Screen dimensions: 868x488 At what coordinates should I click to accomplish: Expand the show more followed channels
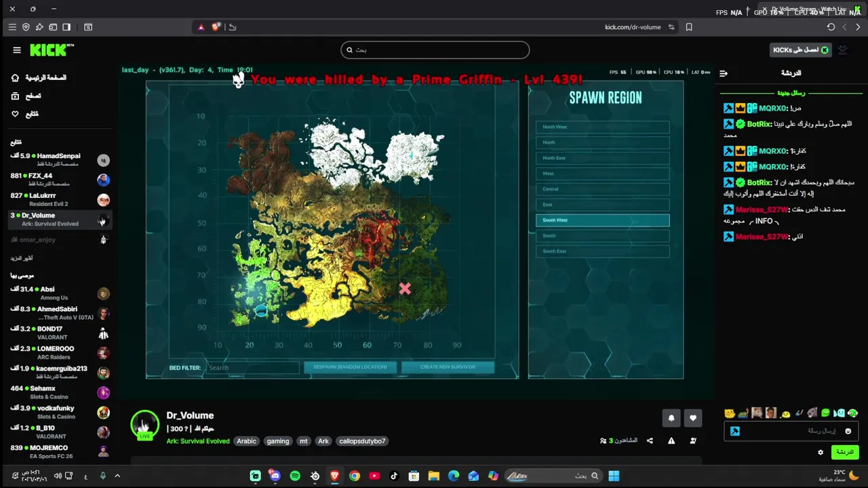(x=21, y=258)
